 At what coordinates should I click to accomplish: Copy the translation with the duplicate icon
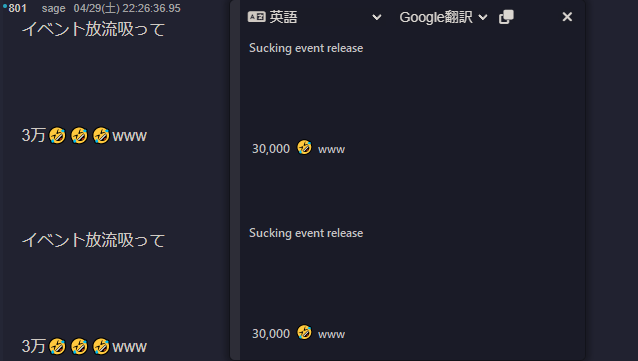(x=506, y=17)
